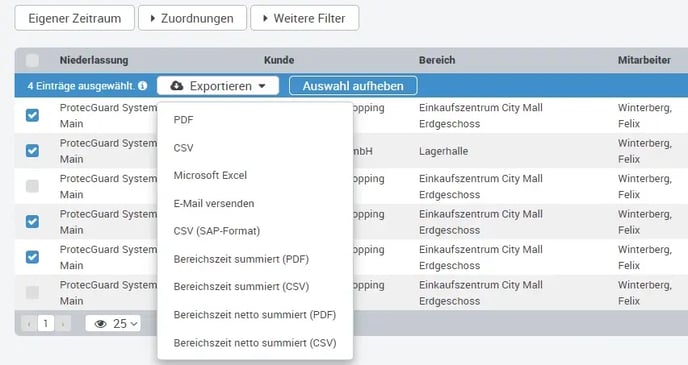Image resolution: width=688 pixels, height=365 pixels.
Task: Check the last row's unchecked checkbox
Action: point(32,292)
